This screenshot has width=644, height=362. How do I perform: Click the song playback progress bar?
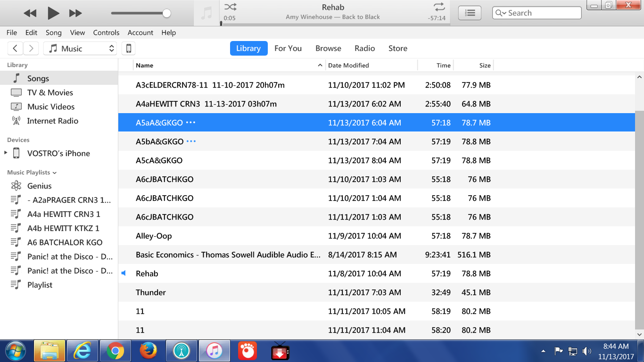tap(335, 24)
